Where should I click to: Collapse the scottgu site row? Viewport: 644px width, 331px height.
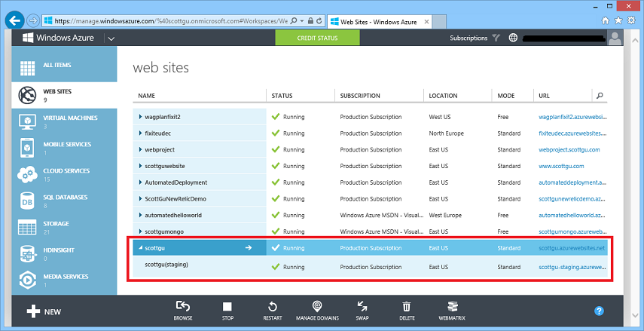[x=140, y=247]
